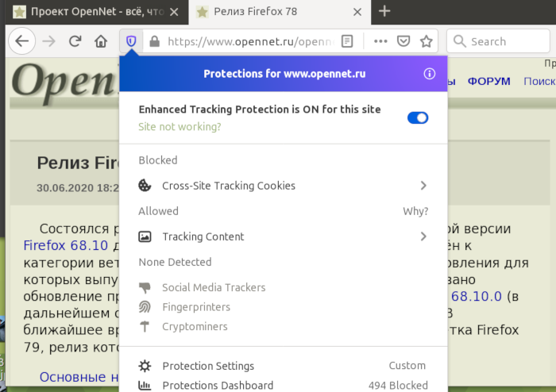Open the protections info icon
The height and width of the screenshot is (392, 556).
tap(430, 74)
